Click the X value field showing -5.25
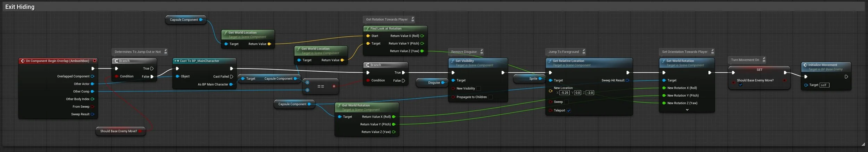This screenshot has height=152, width=868. pyautogui.click(x=565, y=93)
